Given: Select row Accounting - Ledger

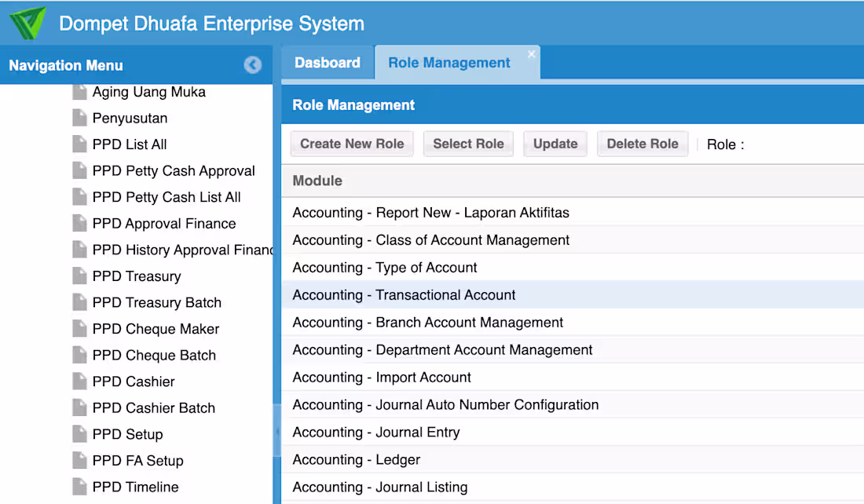Looking at the screenshot, I should click(x=573, y=459).
